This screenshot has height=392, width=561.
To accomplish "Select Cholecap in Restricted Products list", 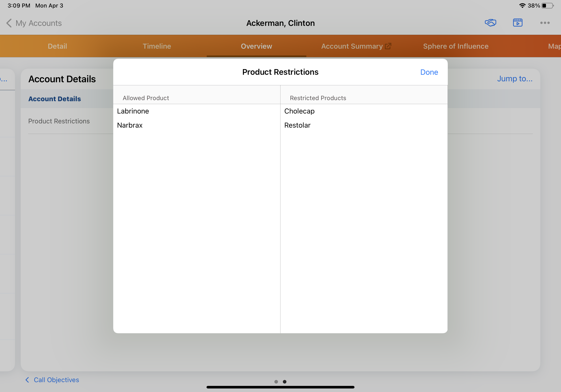I will pyautogui.click(x=299, y=111).
